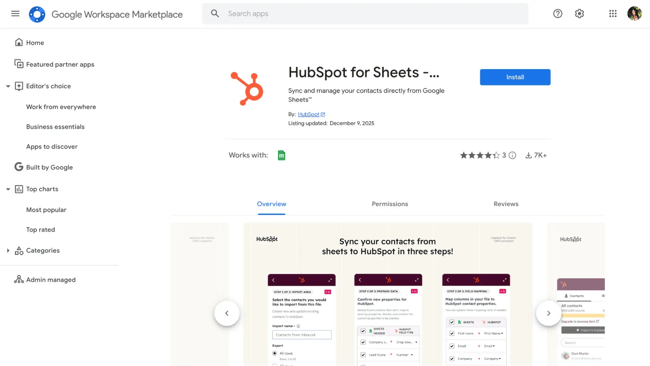Click the Admin managed icon
Image resolution: width=650 pixels, height=366 pixels.
pyautogui.click(x=19, y=279)
